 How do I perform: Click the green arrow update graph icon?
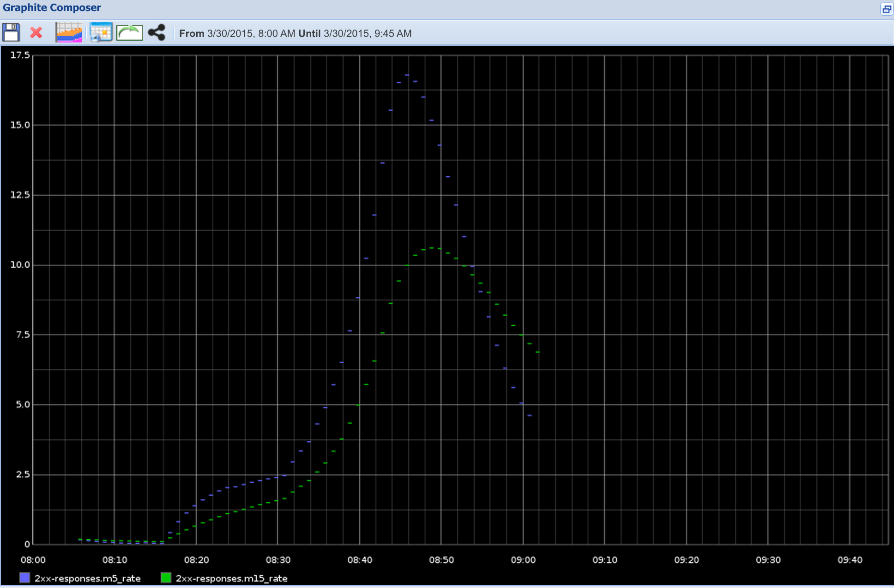(x=129, y=33)
